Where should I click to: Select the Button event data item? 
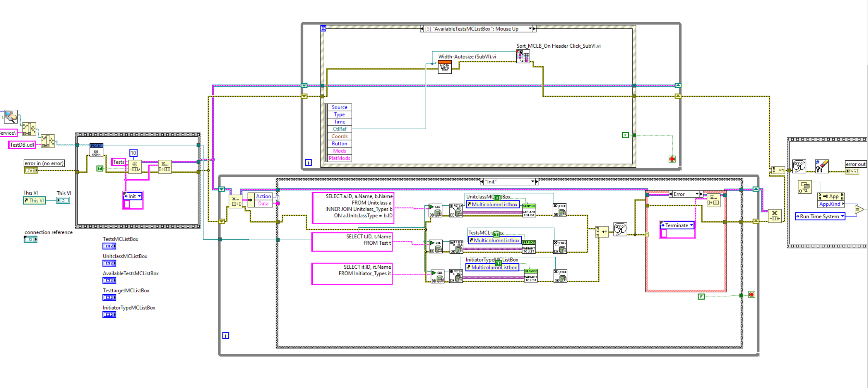point(339,143)
